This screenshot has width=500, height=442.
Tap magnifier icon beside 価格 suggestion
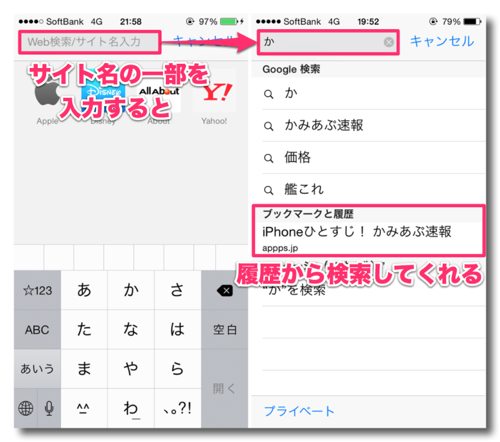click(x=269, y=158)
